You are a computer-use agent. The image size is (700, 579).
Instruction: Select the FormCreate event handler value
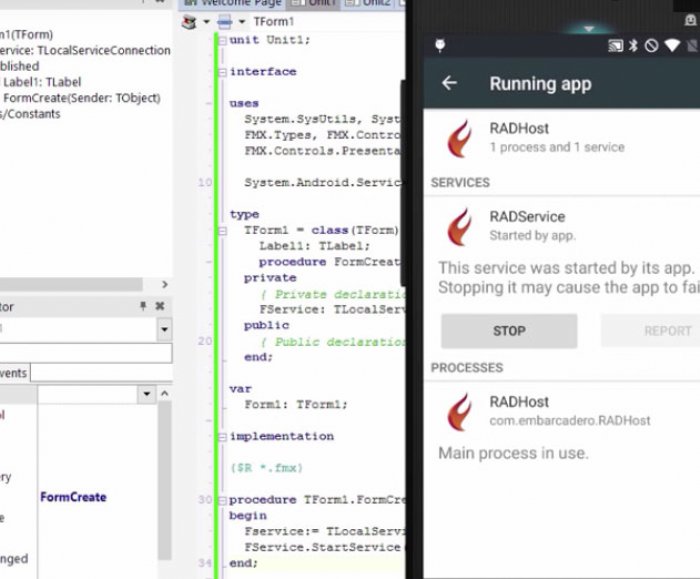click(73, 497)
